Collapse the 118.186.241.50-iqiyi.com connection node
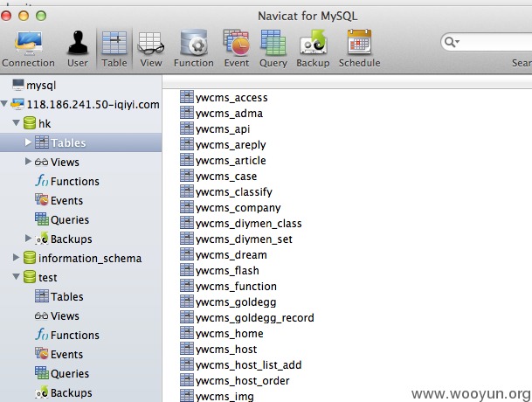 pyautogui.click(x=4, y=103)
